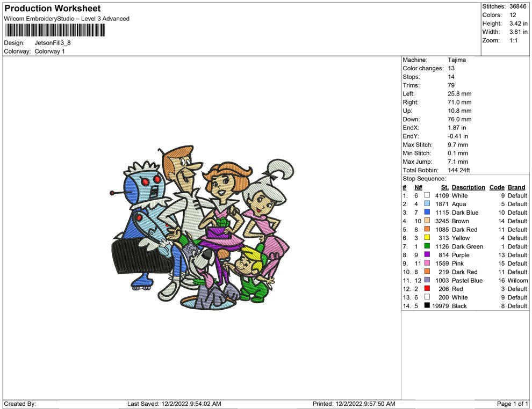The width and height of the screenshot is (532, 409).
Task: Click the Dark Red swatch in row 5
Action: [427, 229]
